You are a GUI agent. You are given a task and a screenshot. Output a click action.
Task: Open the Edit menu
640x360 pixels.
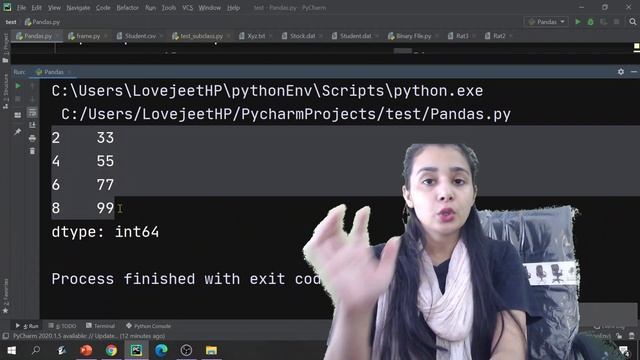coord(37,8)
